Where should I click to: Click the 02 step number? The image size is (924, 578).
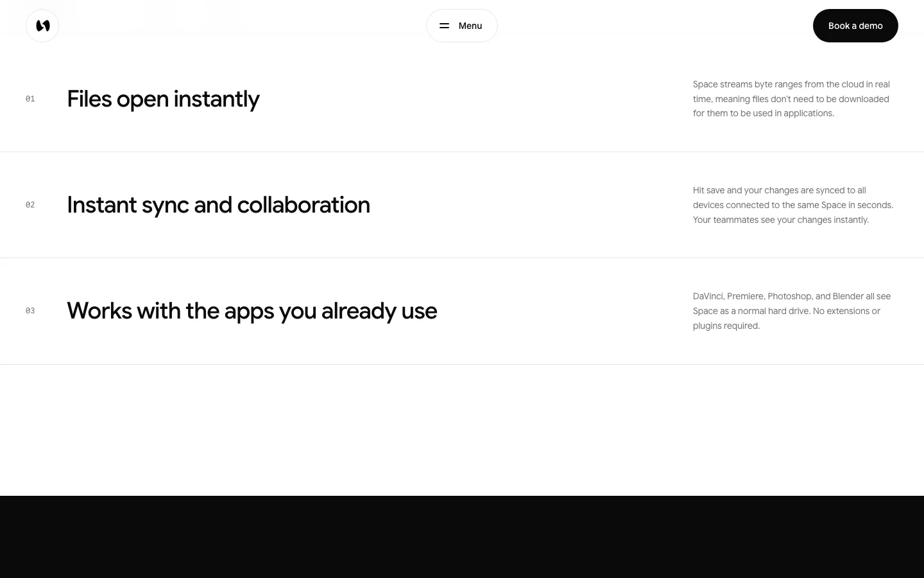click(x=30, y=205)
